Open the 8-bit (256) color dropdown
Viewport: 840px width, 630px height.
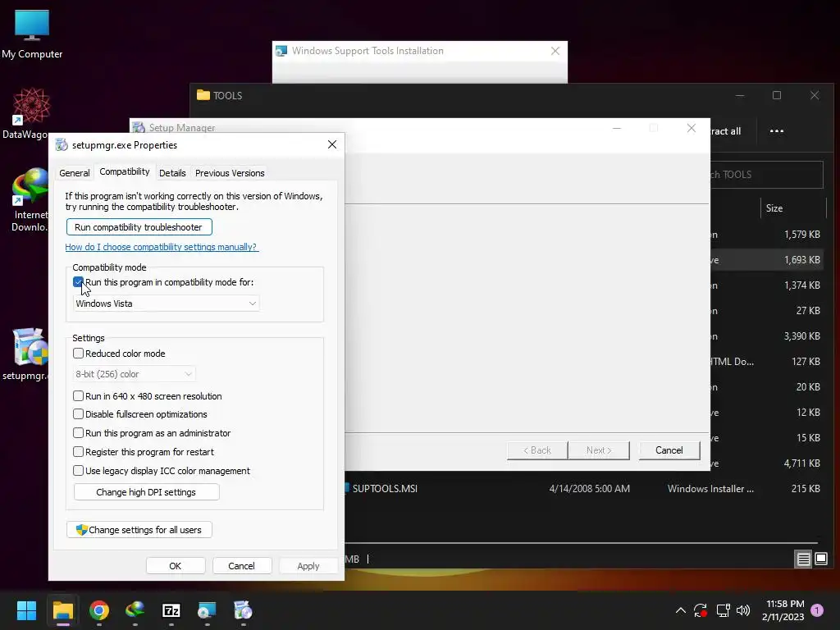pos(134,374)
